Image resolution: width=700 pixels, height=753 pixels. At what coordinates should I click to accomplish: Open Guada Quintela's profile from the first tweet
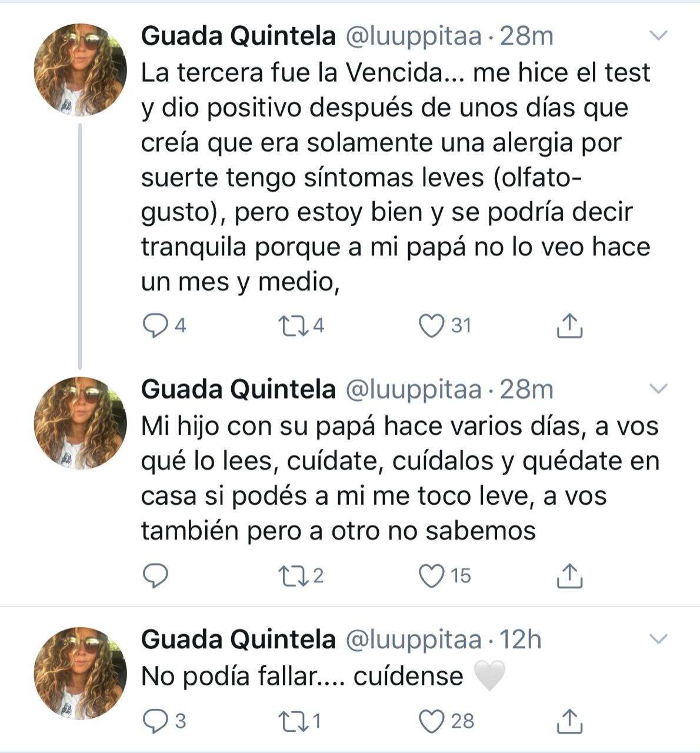coord(238,36)
